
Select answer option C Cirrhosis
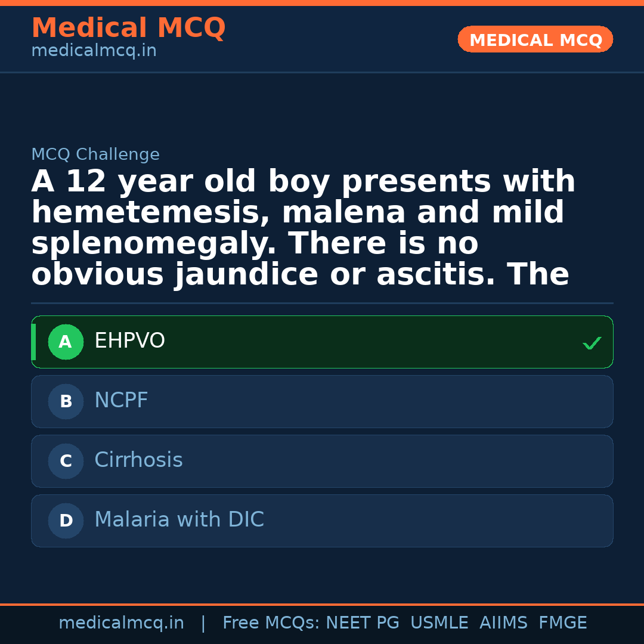click(x=322, y=461)
